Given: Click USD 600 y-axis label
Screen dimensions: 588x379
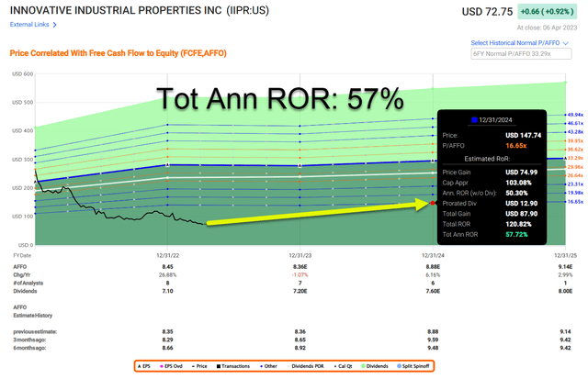Looking at the screenshot, I should pyautogui.click(x=22, y=73).
